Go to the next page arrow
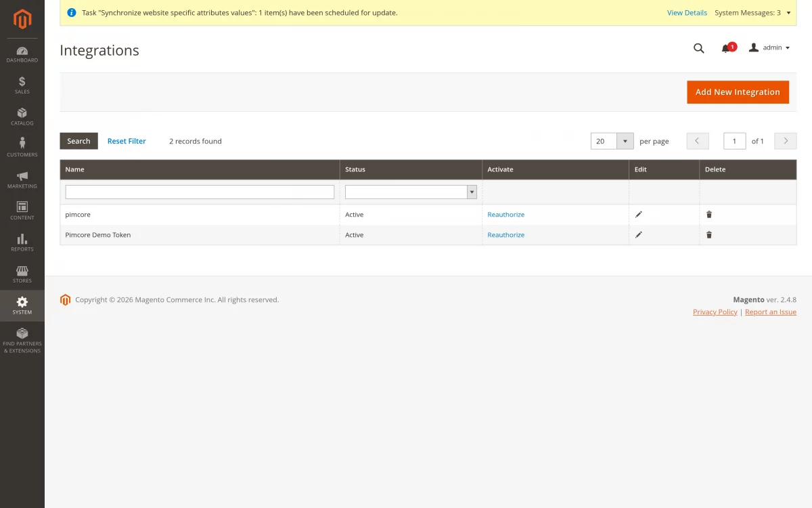Image resolution: width=812 pixels, height=508 pixels. [x=786, y=141]
